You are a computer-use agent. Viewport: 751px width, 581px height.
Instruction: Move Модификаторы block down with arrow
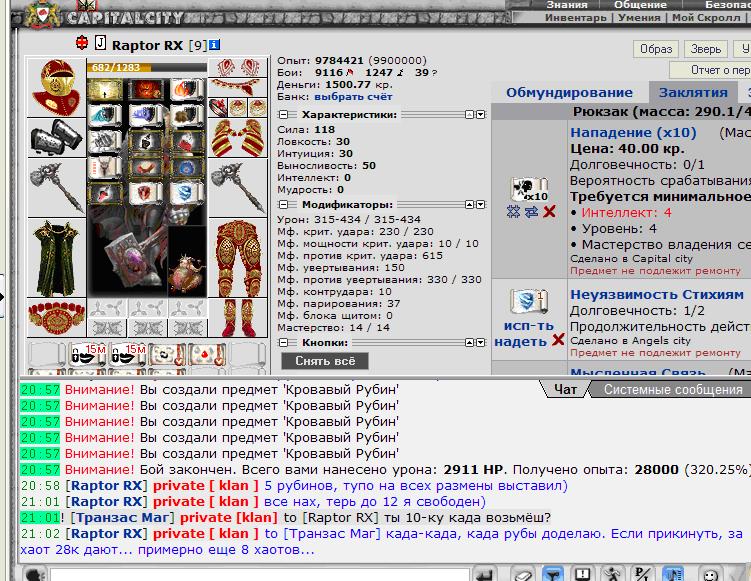[480, 205]
